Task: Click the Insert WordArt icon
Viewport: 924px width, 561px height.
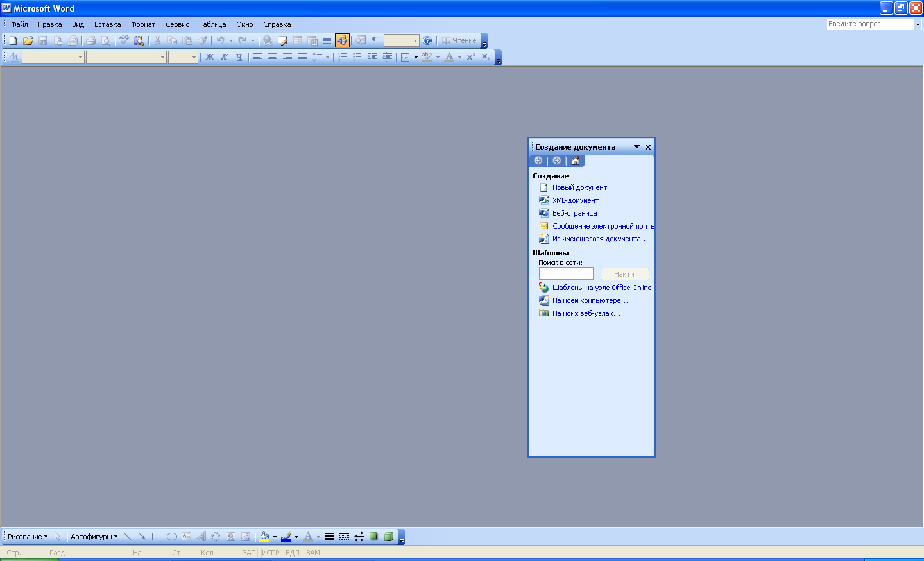Action: point(201,537)
